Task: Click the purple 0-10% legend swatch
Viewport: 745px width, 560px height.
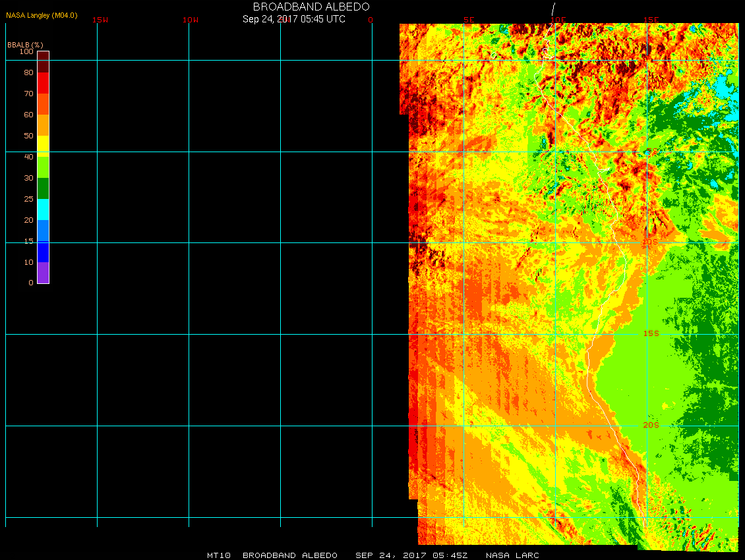Action: click(x=43, y=273)
